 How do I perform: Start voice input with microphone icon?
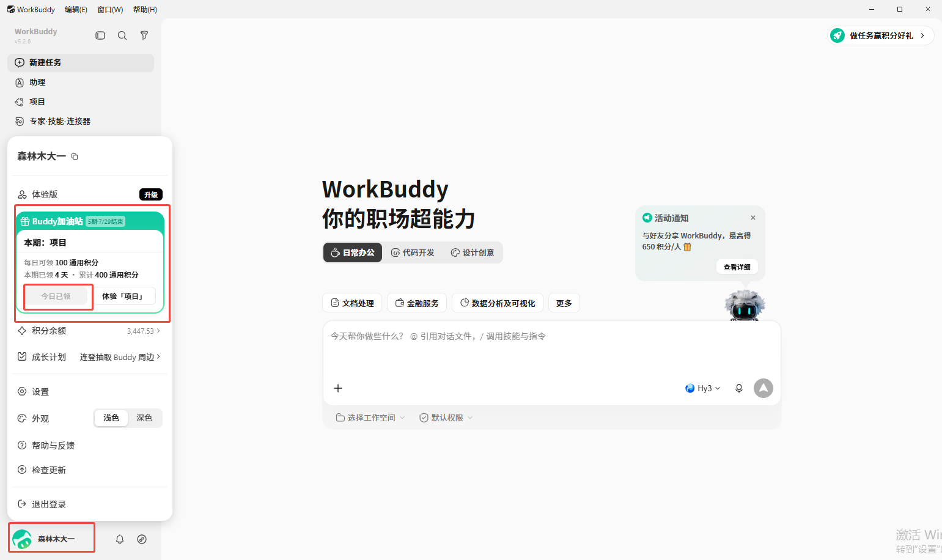[739, 388]
